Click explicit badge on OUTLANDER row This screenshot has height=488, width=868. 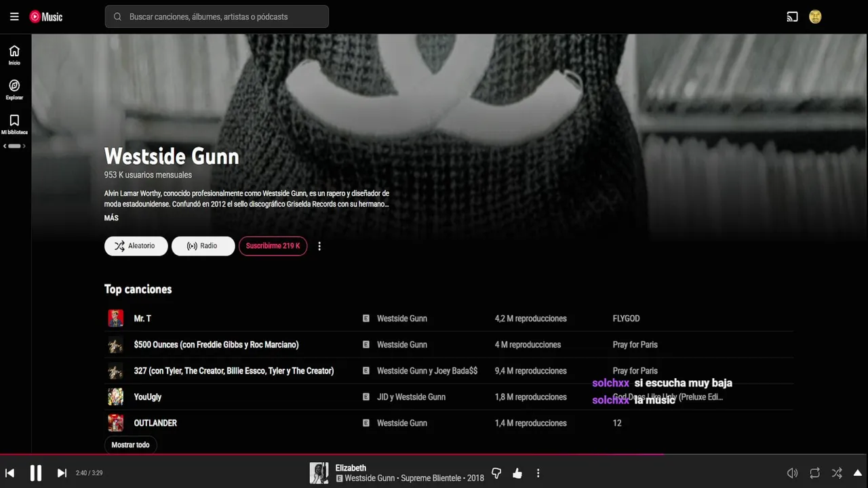point(366,423)
